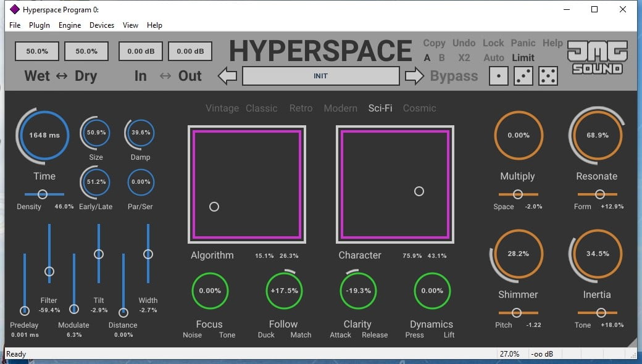642x364 pixels.
Task: Click the Clarity knob at -19.3%
Action: tap(358, 291)
